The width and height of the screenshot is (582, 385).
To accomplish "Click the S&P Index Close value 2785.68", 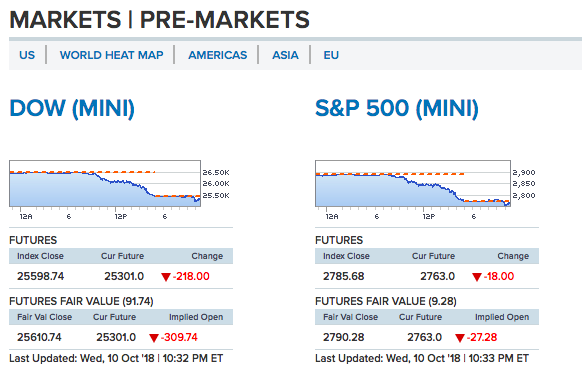I will pos(344,276).
